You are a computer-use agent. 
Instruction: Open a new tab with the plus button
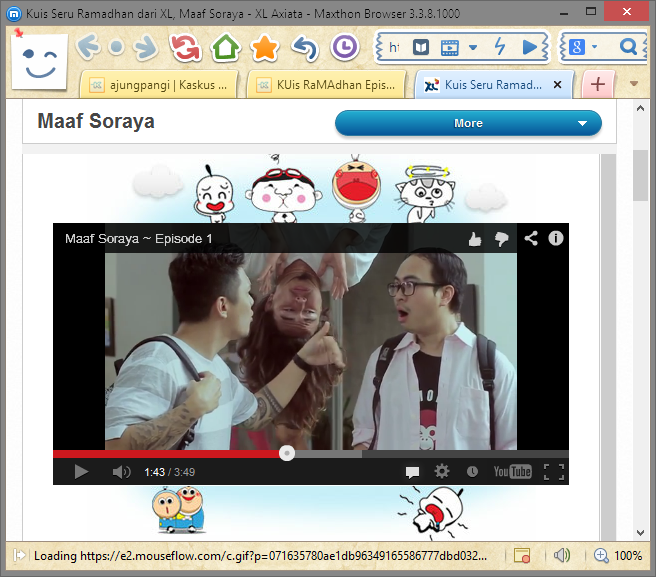coord(598,85)
